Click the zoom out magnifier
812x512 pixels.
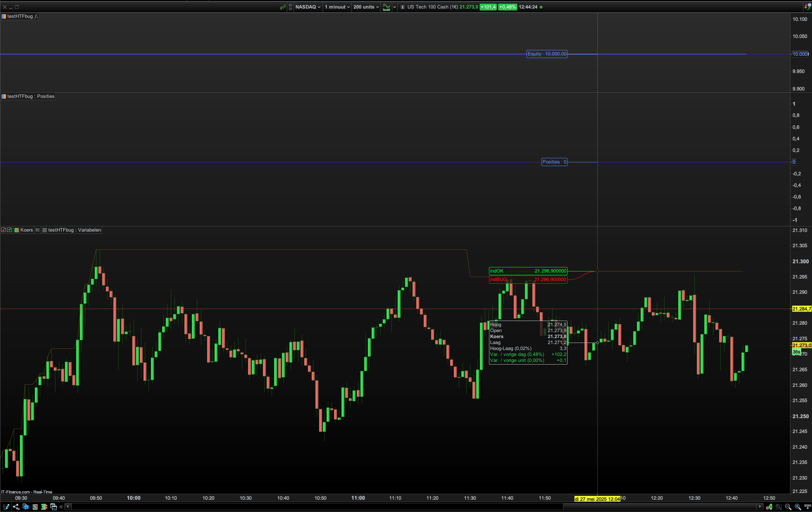[788, 506]
